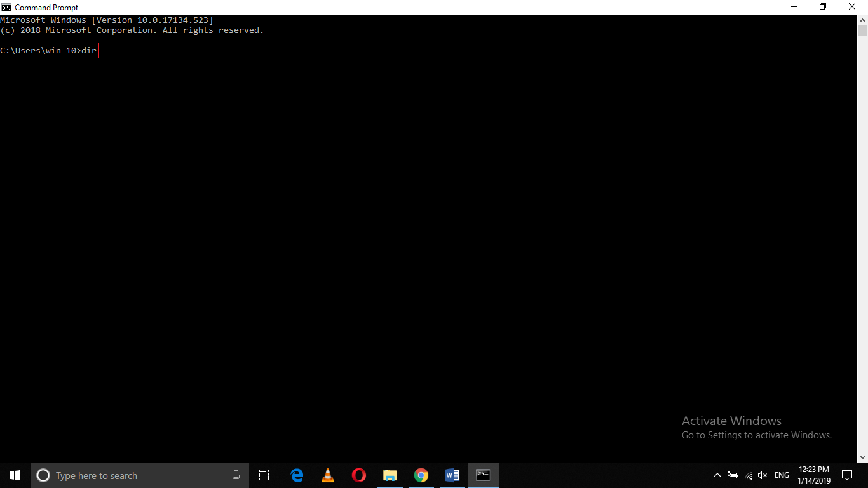
Task: Check battery status in the system tray
Action: click(x=732, y=475)
